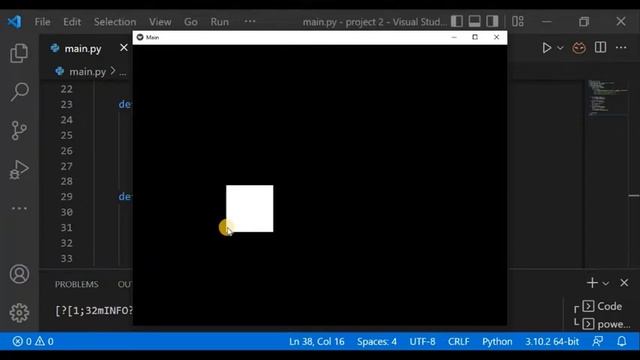Open the Edit menu
640x360 pixels.
(x=72, y=22)
